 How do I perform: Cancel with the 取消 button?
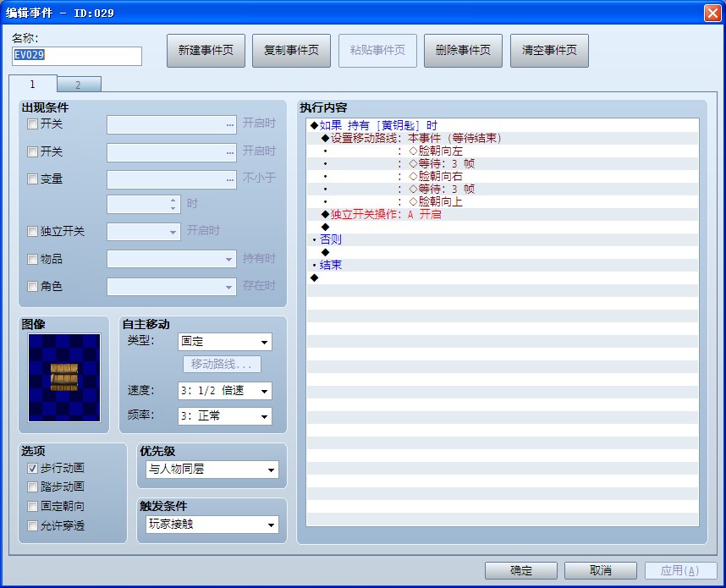[x=601, y=570]
